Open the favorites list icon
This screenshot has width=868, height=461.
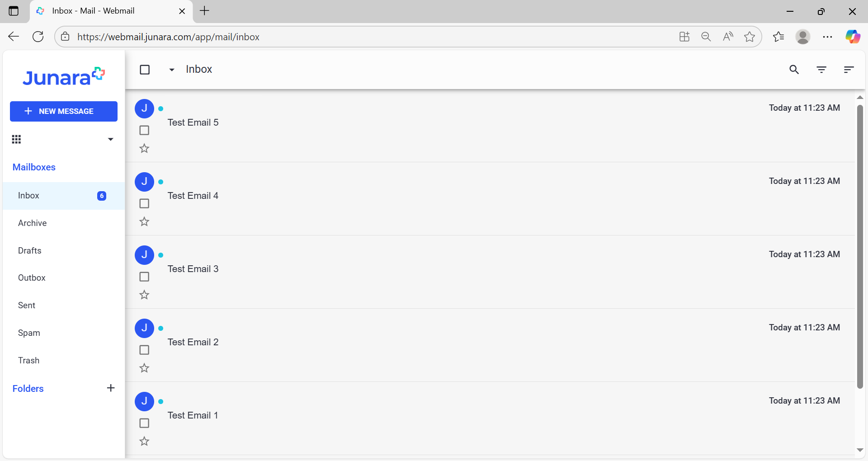(778, 37)
